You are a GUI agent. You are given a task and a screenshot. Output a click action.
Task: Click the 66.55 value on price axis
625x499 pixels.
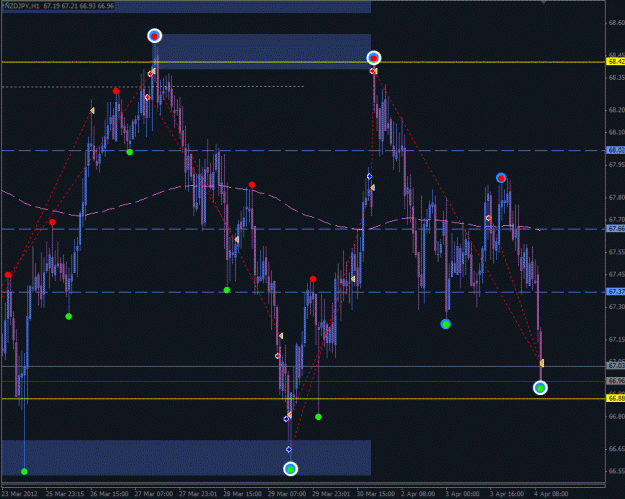(616, 471)
